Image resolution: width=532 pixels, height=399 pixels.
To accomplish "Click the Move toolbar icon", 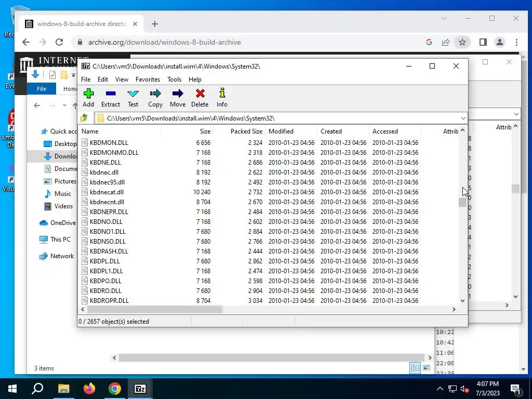I will tap(178, 98).
